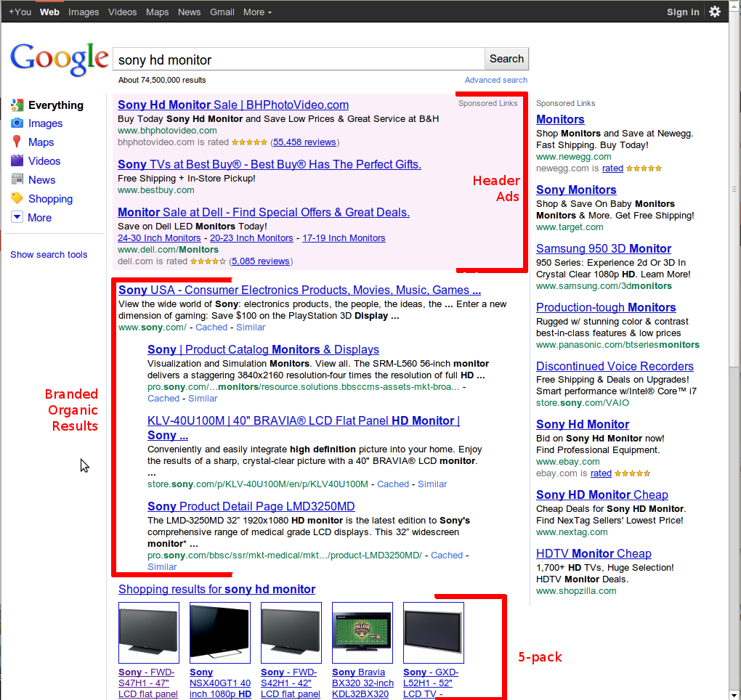Click the Shopping tag icon

pos(17,199)
